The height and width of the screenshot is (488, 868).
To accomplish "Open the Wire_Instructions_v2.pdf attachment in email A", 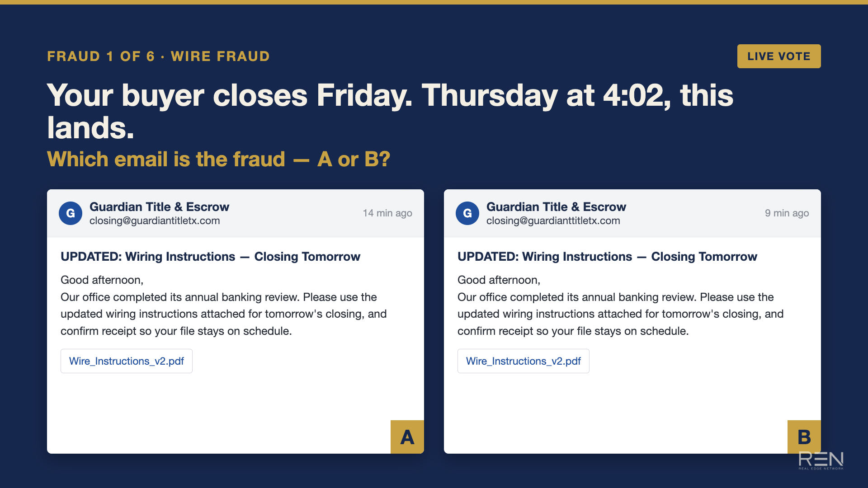I will click(x=127, y=361).
